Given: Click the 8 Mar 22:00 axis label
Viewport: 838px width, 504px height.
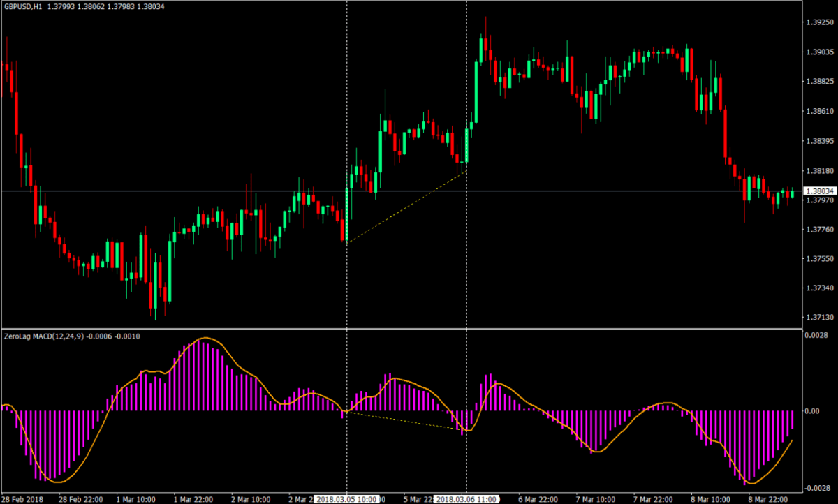Looking at the screenshot, I should pos(767,499).
